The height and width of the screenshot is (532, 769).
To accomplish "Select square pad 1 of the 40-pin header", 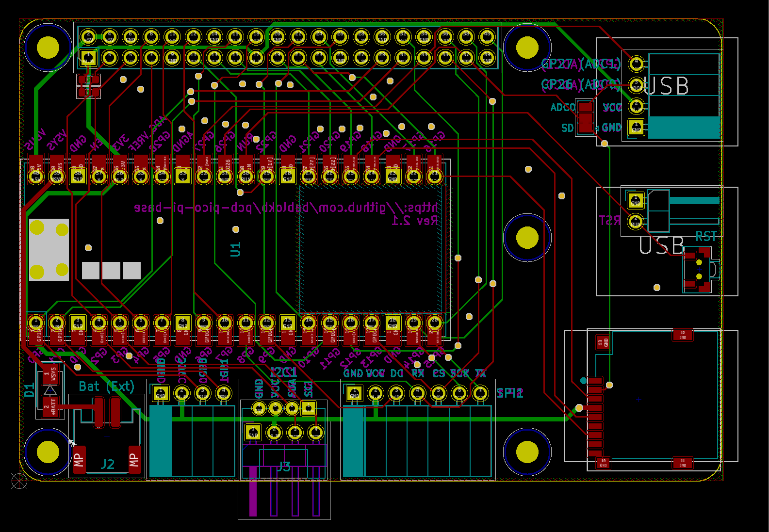I will coord(88,58).
